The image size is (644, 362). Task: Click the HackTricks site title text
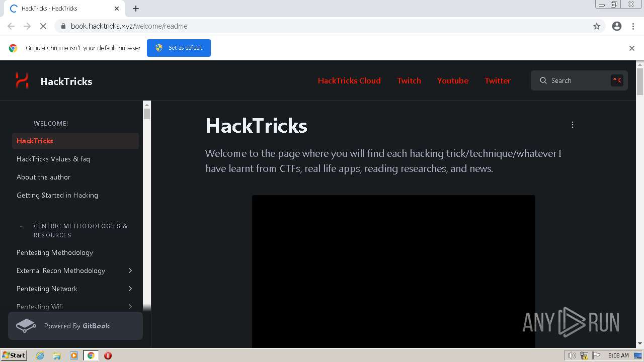point(66,81)
